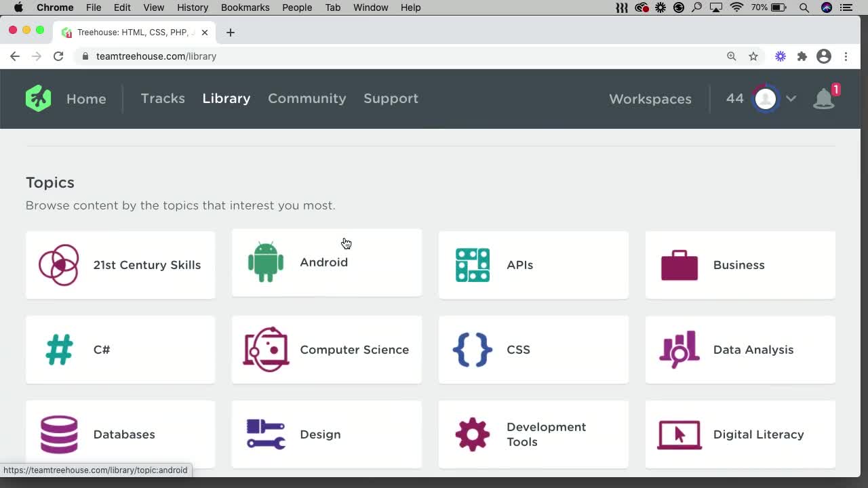Image resolution: width=868 pixels, height=488 pixels.
Task: Click the Chrome profile avatar button
Action: click(x=824, y=56)
